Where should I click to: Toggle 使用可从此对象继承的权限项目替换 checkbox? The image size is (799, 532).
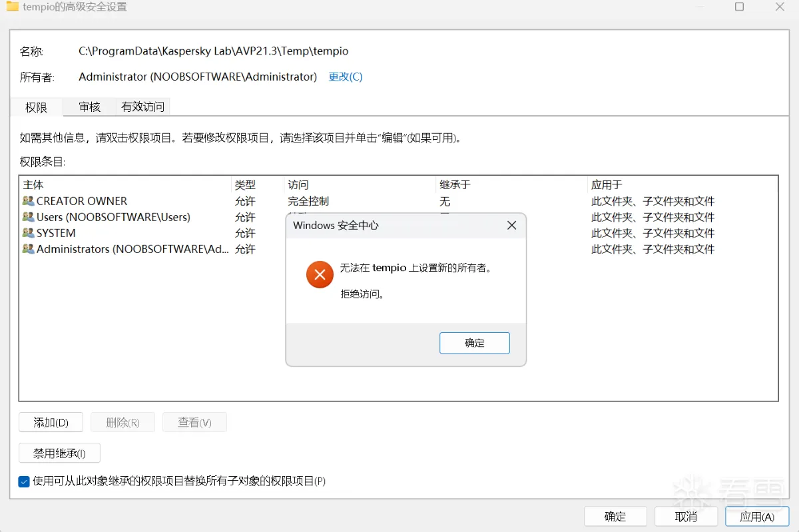pyautogui.click(x=24, y=481)
